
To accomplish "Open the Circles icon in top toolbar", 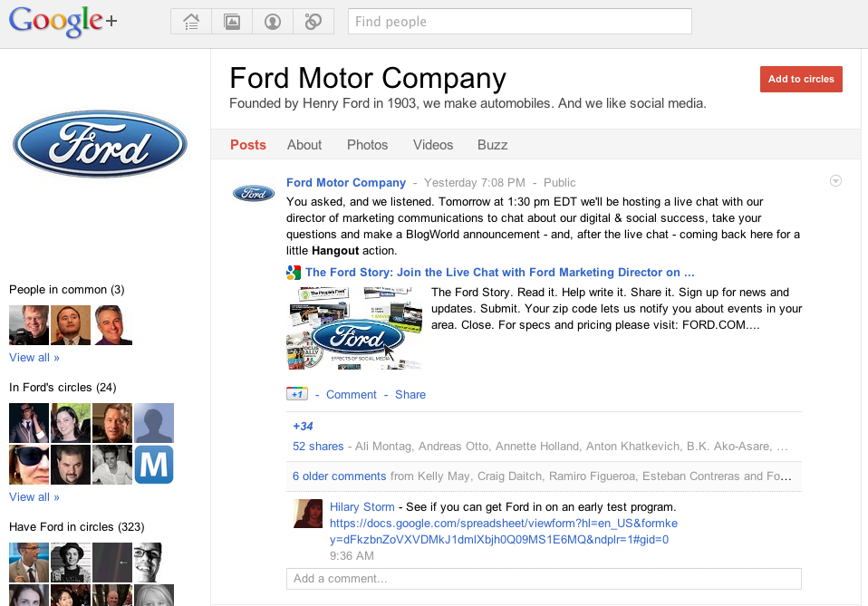I will click(x=313, y=22).
